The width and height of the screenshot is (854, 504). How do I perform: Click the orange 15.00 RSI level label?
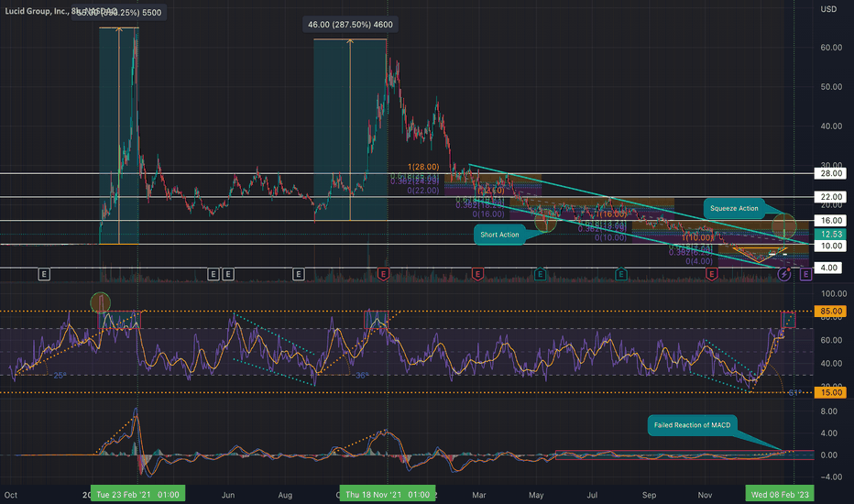pyautogui.click(x=831, y=392)
